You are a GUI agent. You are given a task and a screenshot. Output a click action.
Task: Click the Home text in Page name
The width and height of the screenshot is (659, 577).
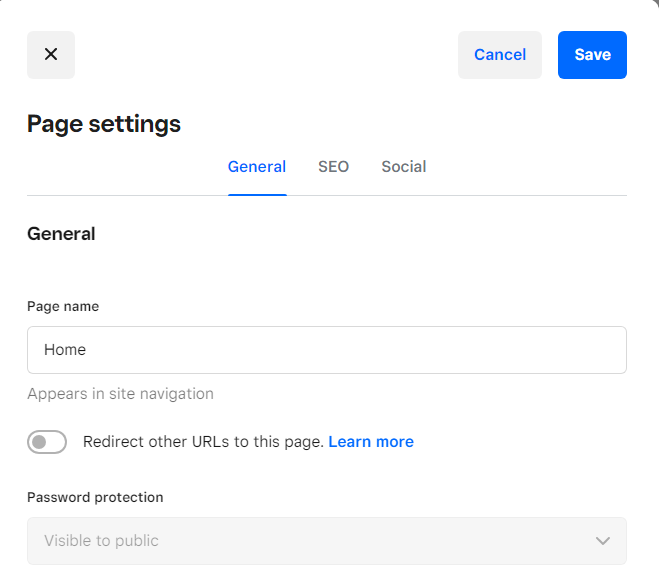pos(65,350)
